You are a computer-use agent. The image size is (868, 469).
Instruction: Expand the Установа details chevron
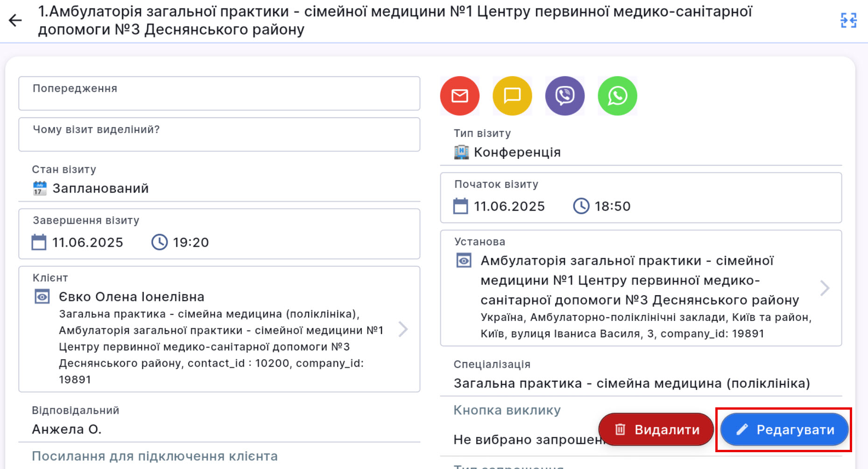tap(825, 288)
